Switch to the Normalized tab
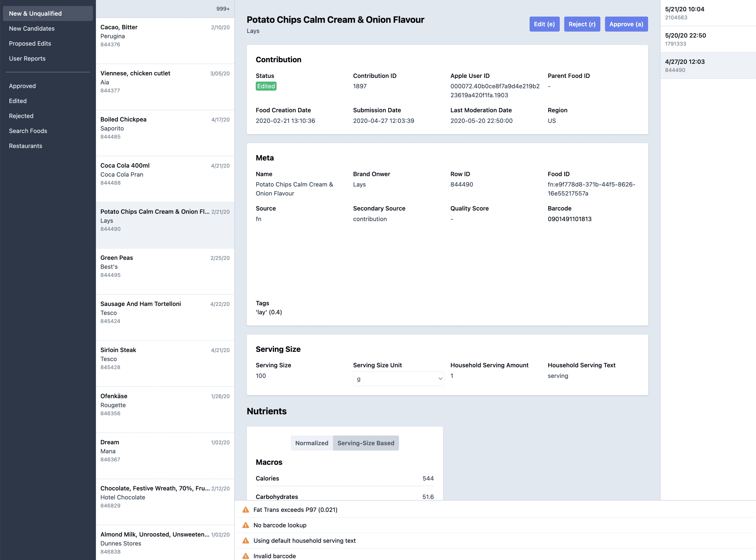 311,443
